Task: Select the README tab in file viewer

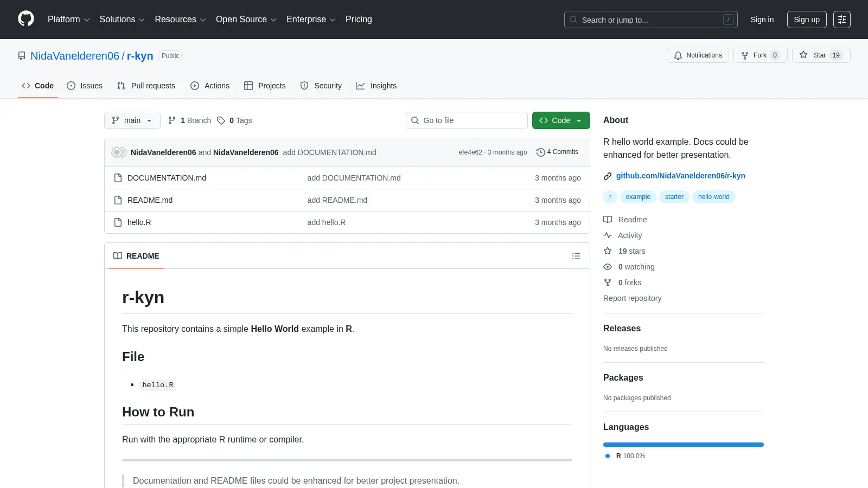Action: tap(136, 256)
